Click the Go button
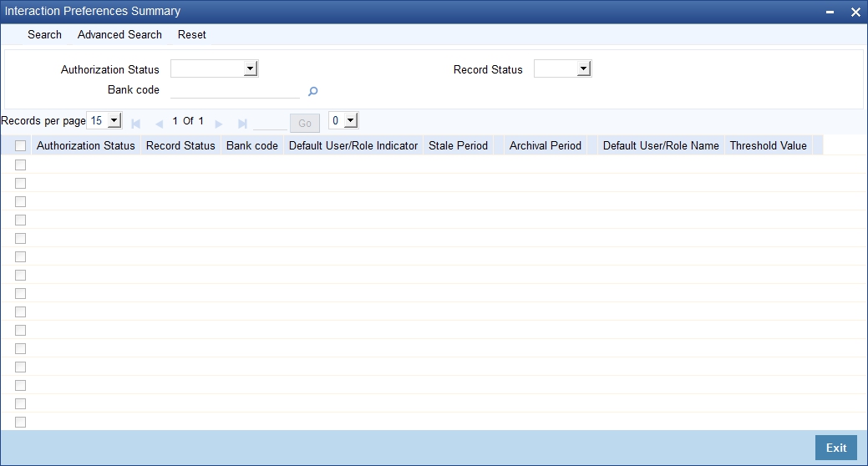Viewport: 868px width, 466px height. (305, 124)
